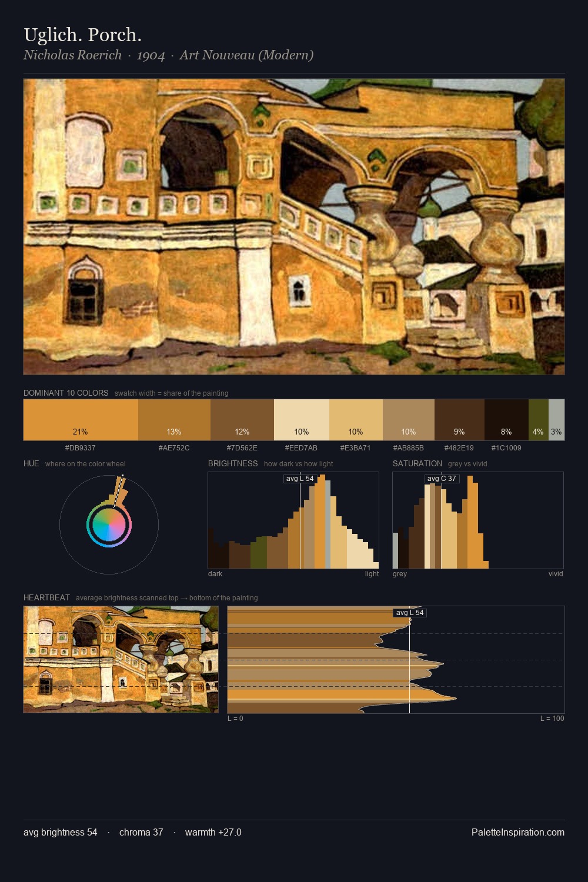Click the saturation histogram chart

(x=478, y=520)
